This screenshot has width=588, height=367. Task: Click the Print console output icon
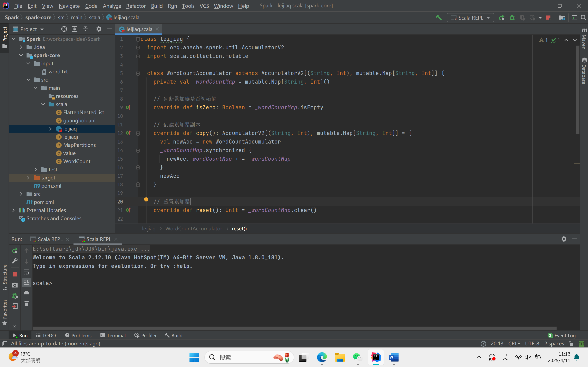[x=27, y=293]
